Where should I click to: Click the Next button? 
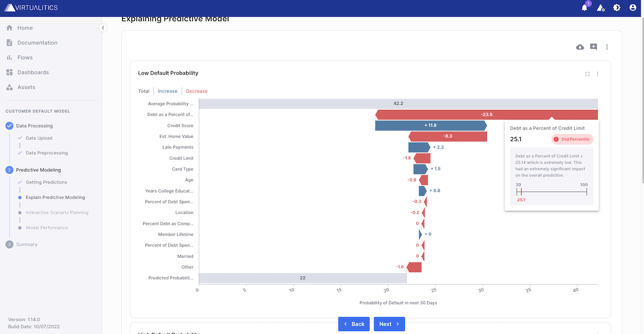[389, 324]
